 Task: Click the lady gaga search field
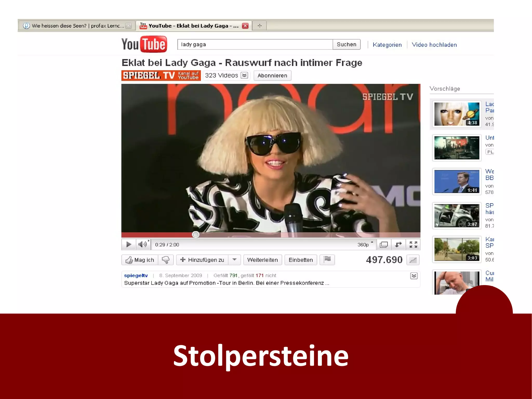click(x=255, y=44)
